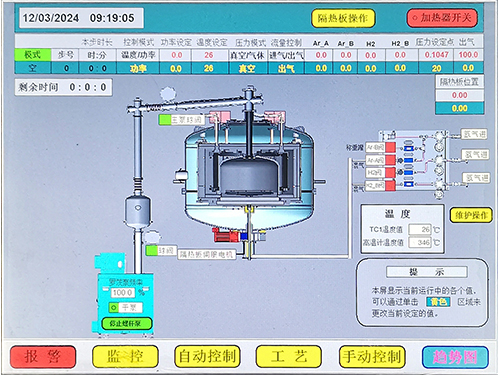500x375 pixels.
Task: Toggle the red H2_B阀 valve block
Action: 390,185
